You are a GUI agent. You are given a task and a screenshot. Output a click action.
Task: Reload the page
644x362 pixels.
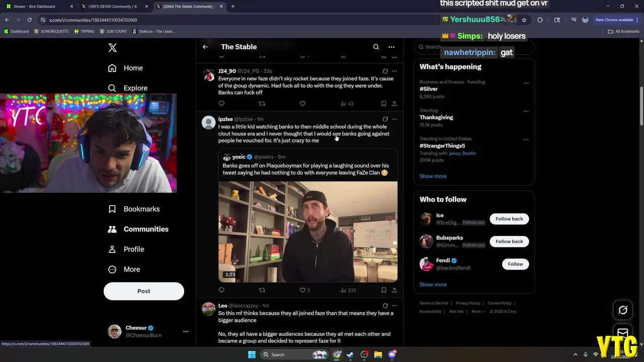(30, 20)
